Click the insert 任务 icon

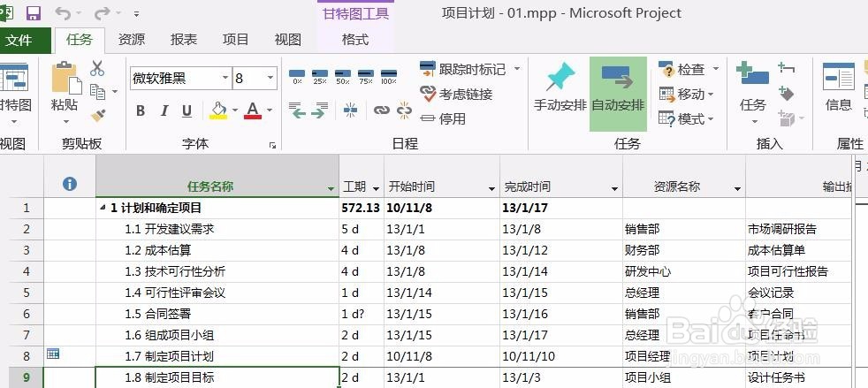(752, 73)
